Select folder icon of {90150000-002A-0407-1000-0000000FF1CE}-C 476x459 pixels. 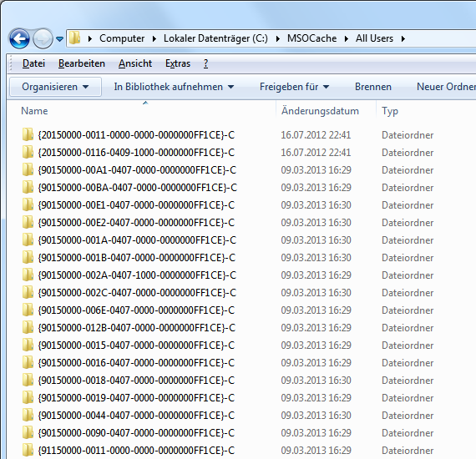pos(28,275)
